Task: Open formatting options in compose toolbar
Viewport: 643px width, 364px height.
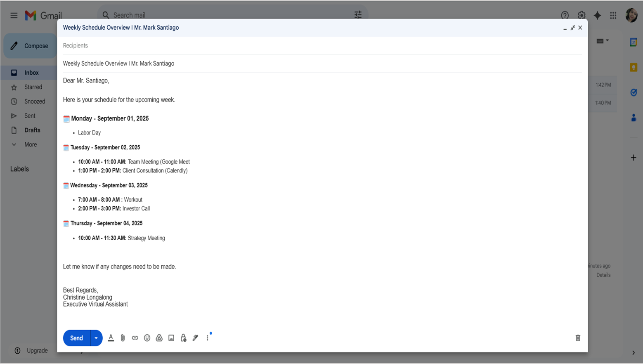Action: pyautogui.click(x=111, y=338)
